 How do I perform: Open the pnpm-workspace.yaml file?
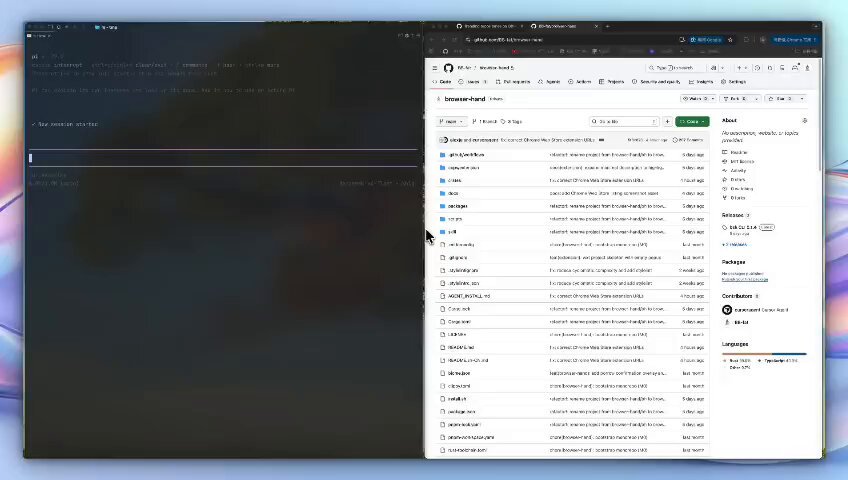tap(471, 437)
